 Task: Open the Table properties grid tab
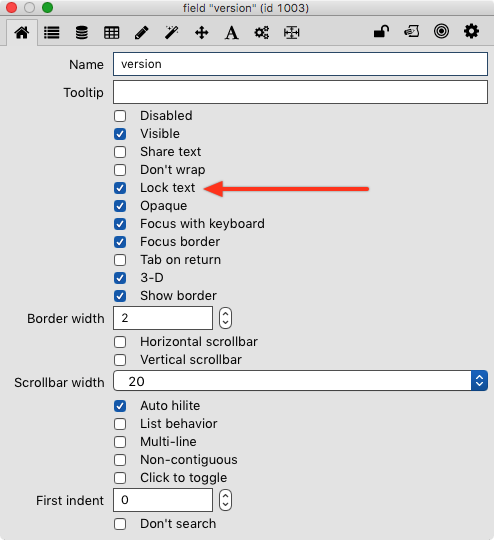[x=112, y=33]
